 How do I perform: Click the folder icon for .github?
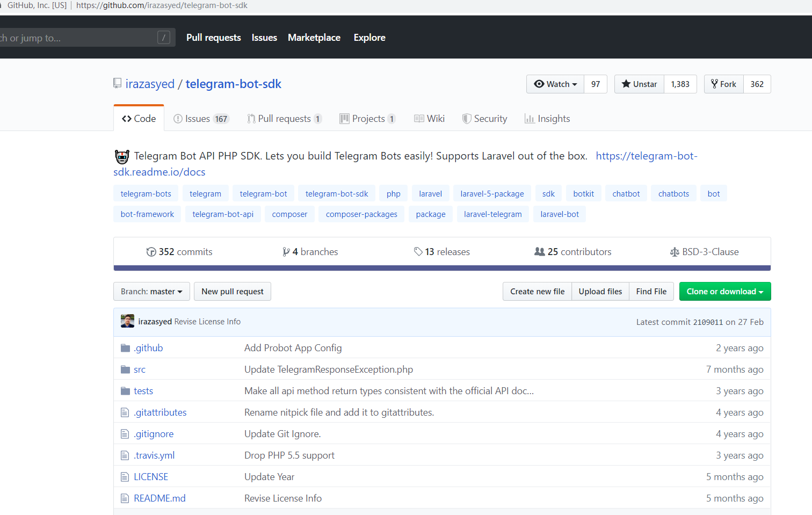coord(126,348)
